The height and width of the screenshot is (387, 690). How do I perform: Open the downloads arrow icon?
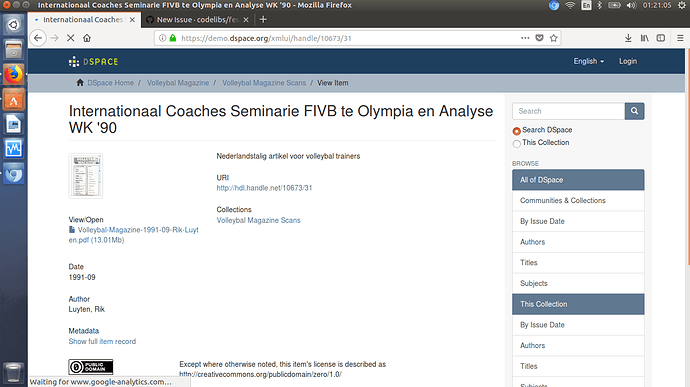[628, 38]
